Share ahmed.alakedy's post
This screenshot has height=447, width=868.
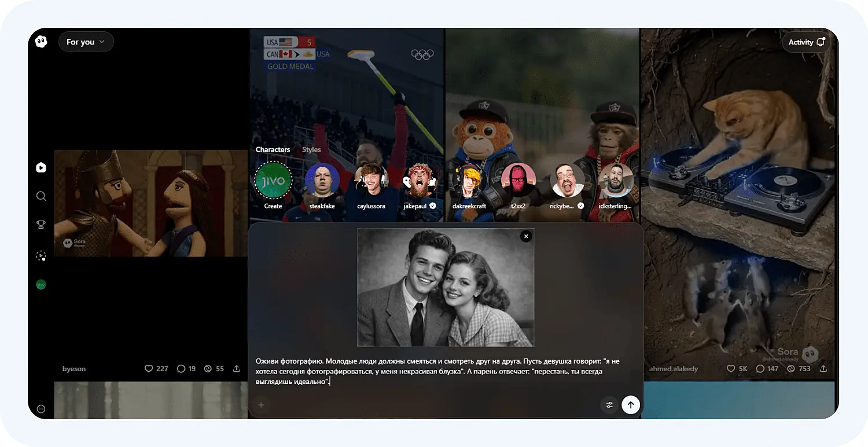tap(823, 369)
